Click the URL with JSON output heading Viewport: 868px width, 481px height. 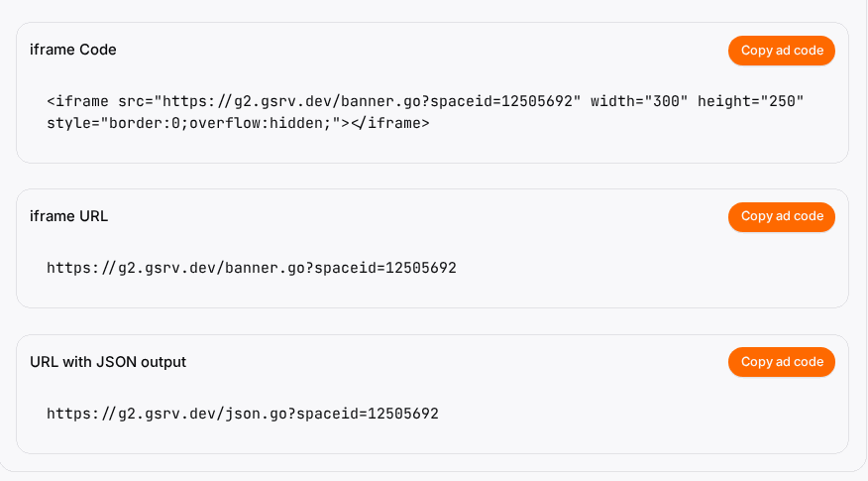pyautogui.click(x=108, y=362)
